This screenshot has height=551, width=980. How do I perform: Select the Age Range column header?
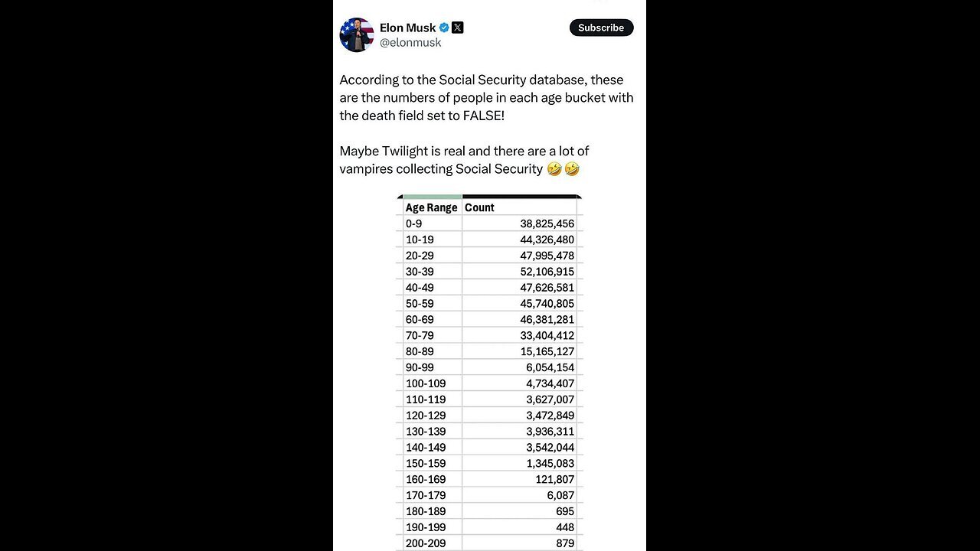pyautogui.click(x=432, y=207)
